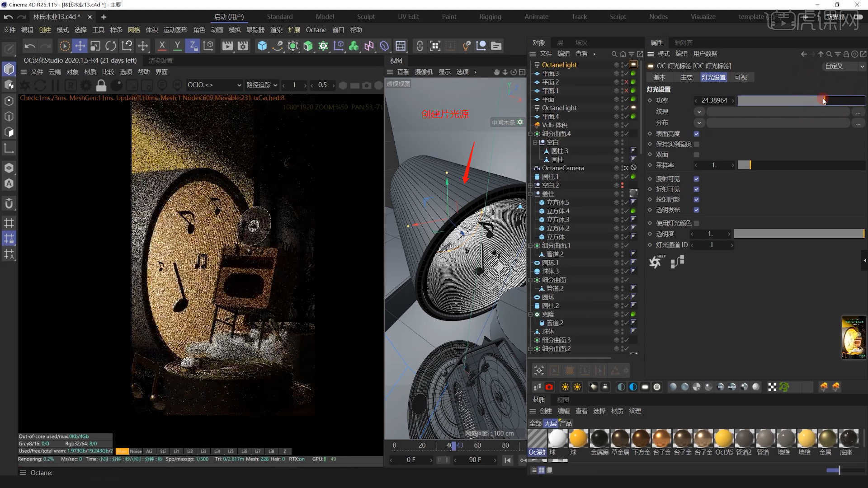Click the Octane restart render icon
Viewport: 868px width, 488px height.
coord(40,85)
